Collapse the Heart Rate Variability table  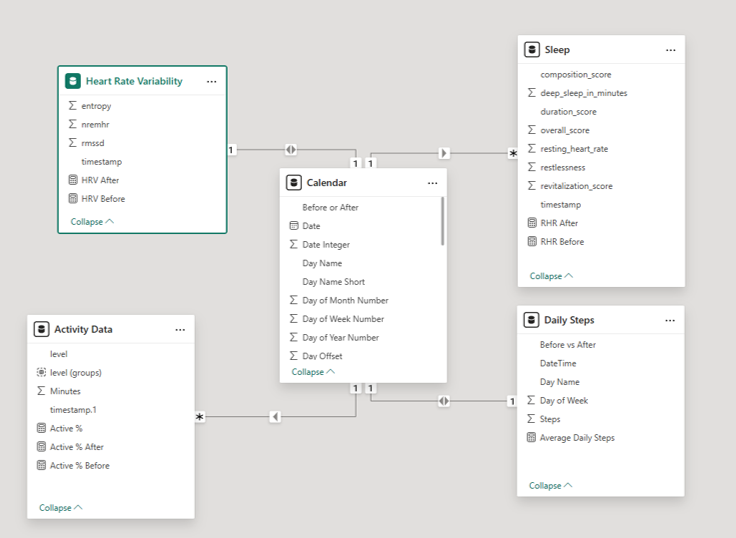point(92,222)
